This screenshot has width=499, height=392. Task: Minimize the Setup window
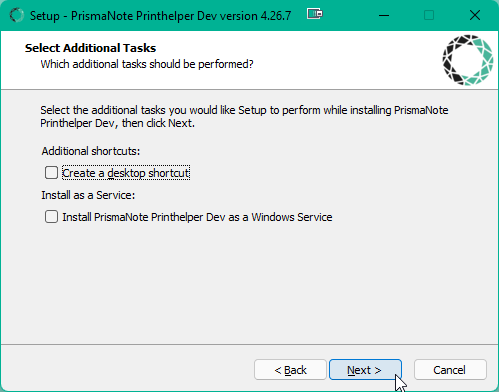click(384, 15)
